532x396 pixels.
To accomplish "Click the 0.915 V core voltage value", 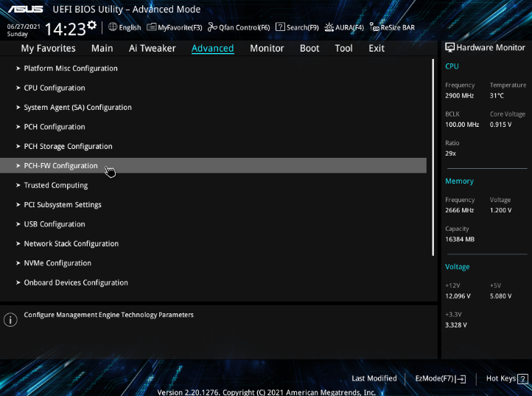I will coord(500,125).
